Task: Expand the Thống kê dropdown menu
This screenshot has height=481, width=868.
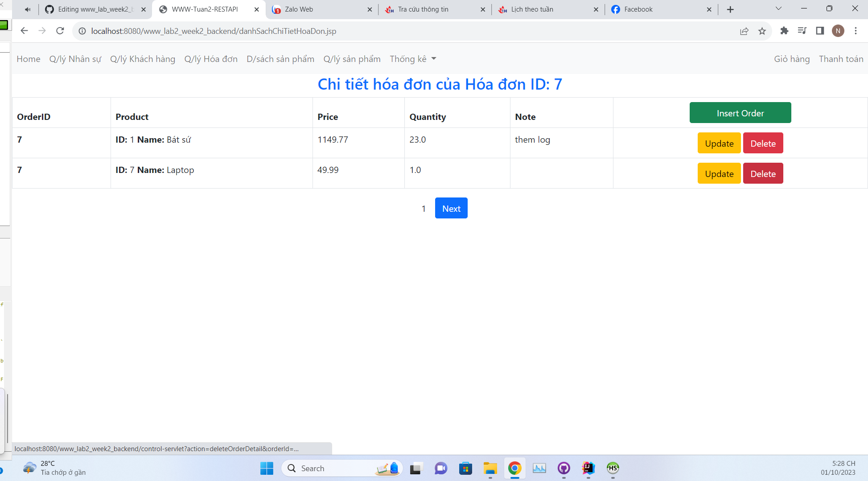Action: tap(412, 58)
